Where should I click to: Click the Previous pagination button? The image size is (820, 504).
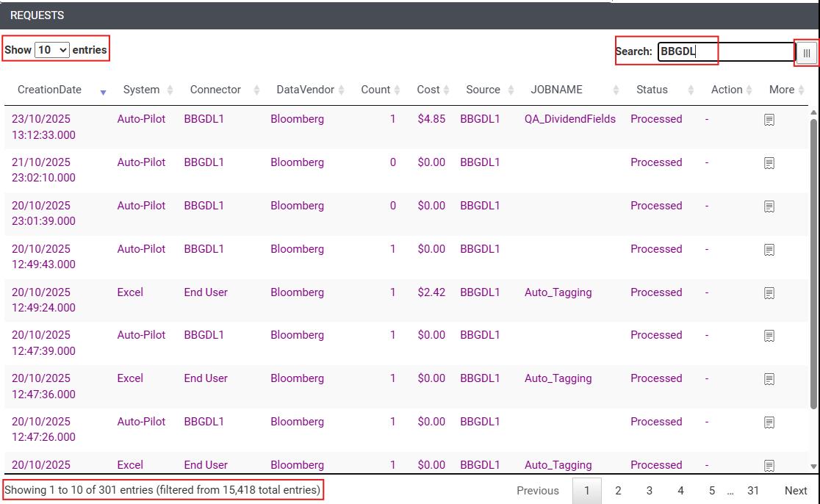tap(538, 491)
